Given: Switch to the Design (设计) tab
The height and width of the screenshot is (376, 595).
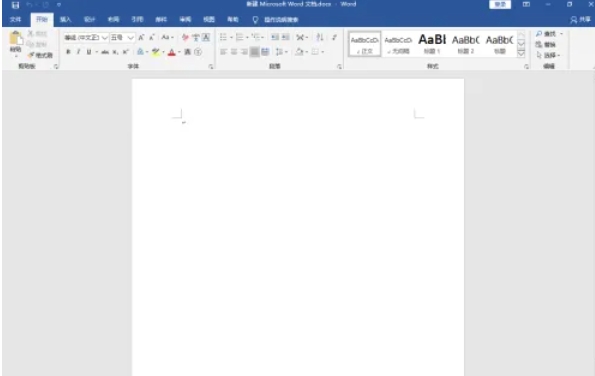Looking at the screenshot, I should pos(89,19).
